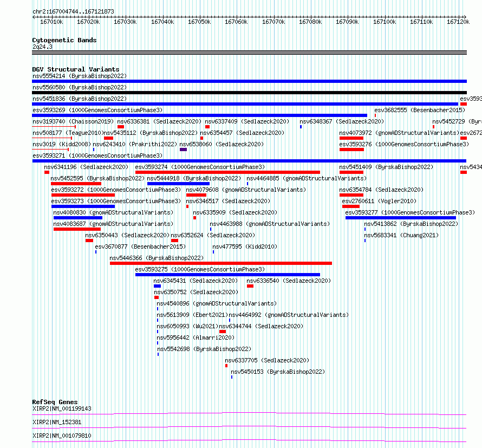The width and height of the screenshot is (482, 448).
Task: Click the purple nsv6538060 variant bar
Action: tap(183, 150)
